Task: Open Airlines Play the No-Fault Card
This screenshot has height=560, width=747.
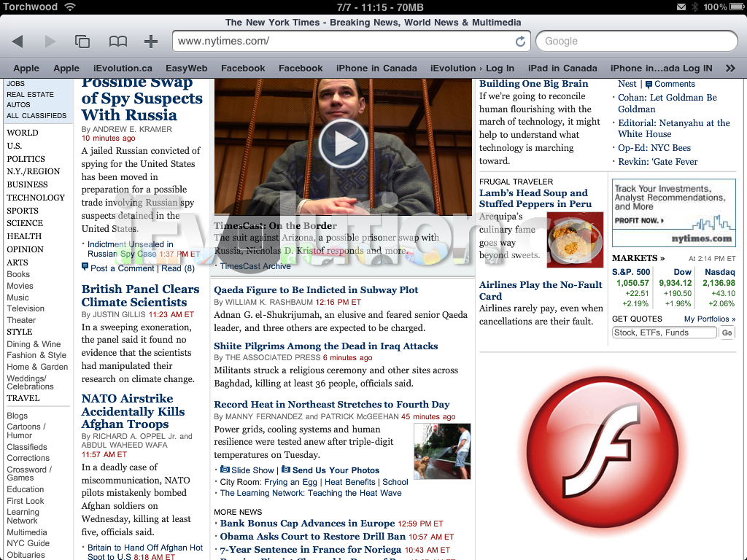Action: 541,290
